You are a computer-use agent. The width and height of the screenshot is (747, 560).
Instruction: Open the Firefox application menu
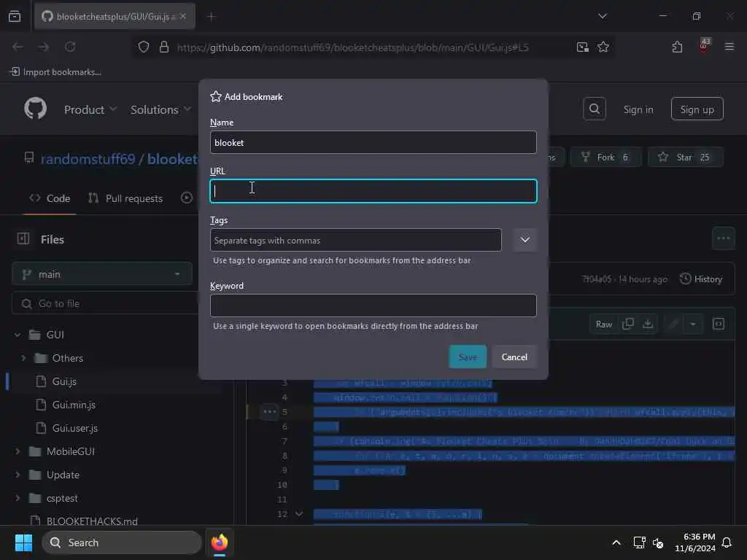[729, 47]
